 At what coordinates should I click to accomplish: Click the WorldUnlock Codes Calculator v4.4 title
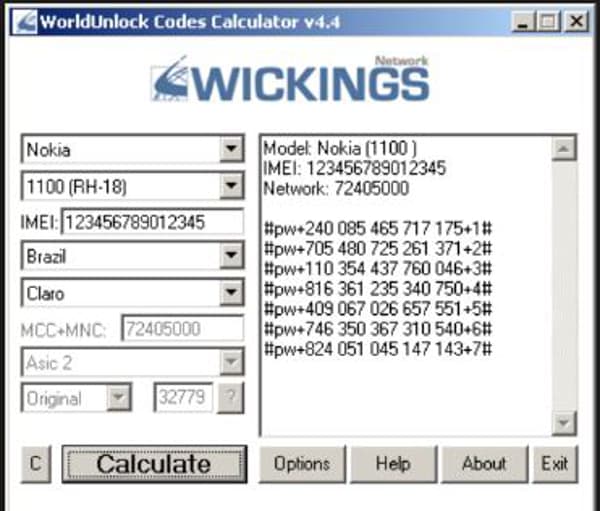(x=190, y=22)
